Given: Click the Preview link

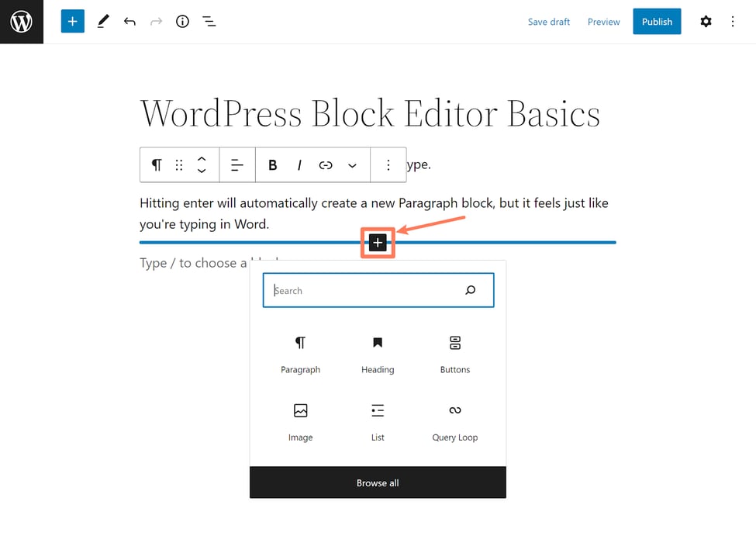Looking at the screenshot, I should click(x=604, y=22).
